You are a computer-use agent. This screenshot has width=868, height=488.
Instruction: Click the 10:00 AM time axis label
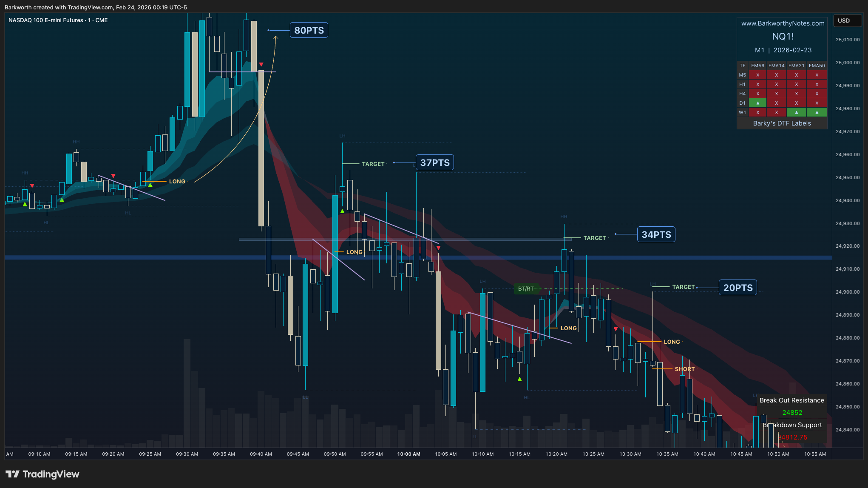coord(408,454)
